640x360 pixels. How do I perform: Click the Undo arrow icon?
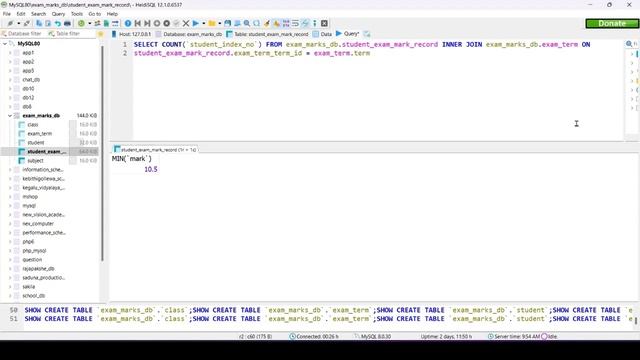pyautogui.click(x=58, y=23)
